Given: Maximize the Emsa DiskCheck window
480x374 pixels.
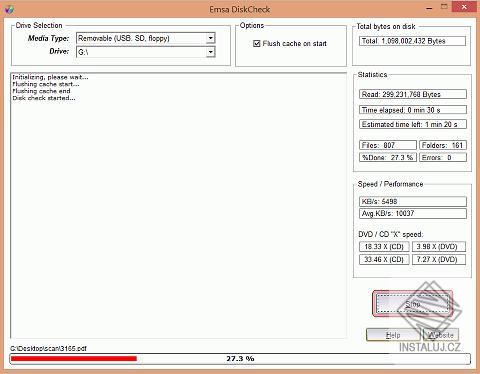Looking at the screenshot, I should pos(444,7).
